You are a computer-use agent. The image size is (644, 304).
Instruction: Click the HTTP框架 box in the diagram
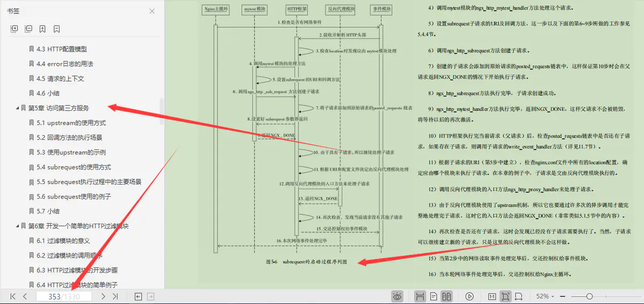click(x=296, y=9)
